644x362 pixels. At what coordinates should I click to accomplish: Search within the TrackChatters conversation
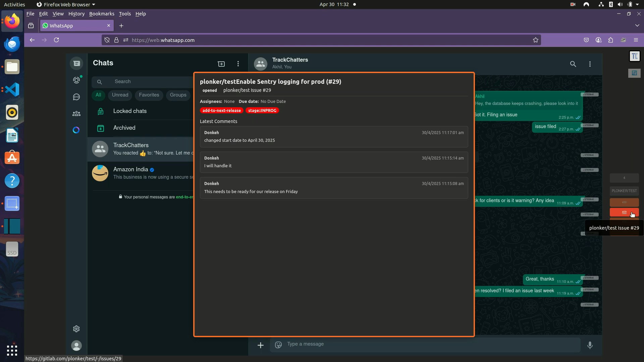pos(573,64)
